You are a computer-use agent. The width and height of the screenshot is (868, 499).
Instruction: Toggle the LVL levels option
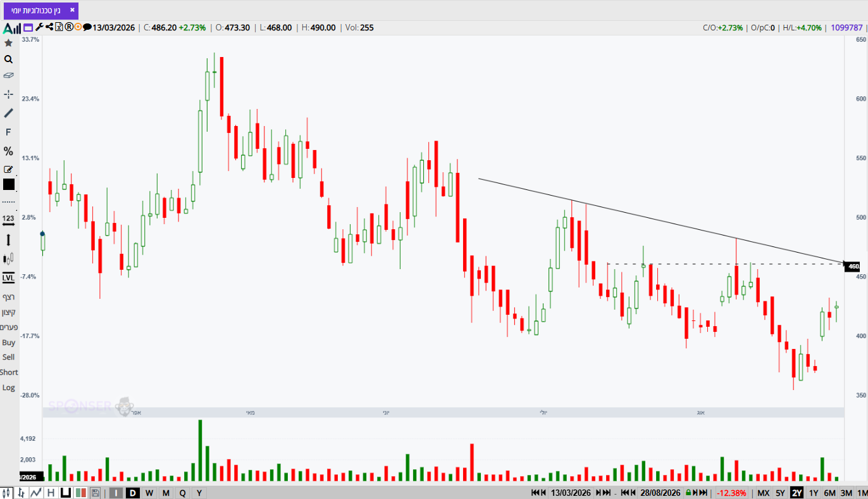tap(8, 277)
